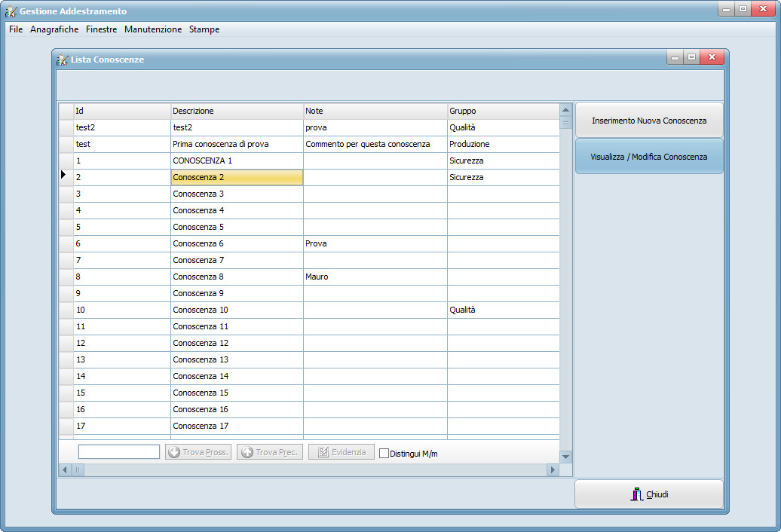Enable the Distingui M/m checkbox
781x532 pixels.
click(x=384, y=454)
